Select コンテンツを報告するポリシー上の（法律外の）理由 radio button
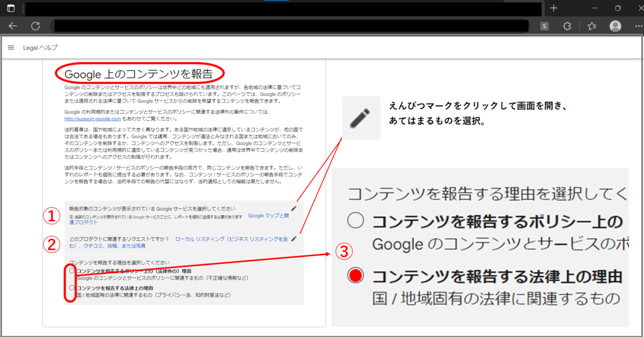The image size is (644, 337). coord(72,271)
